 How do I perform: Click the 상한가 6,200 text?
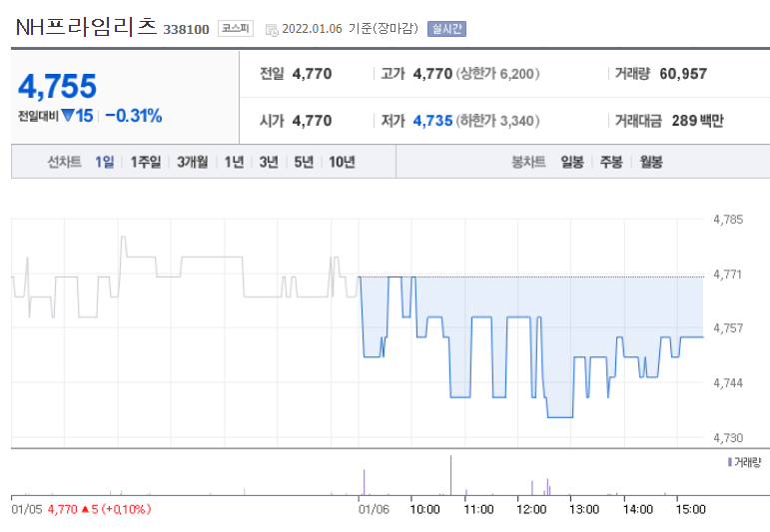tap(498, 74)
